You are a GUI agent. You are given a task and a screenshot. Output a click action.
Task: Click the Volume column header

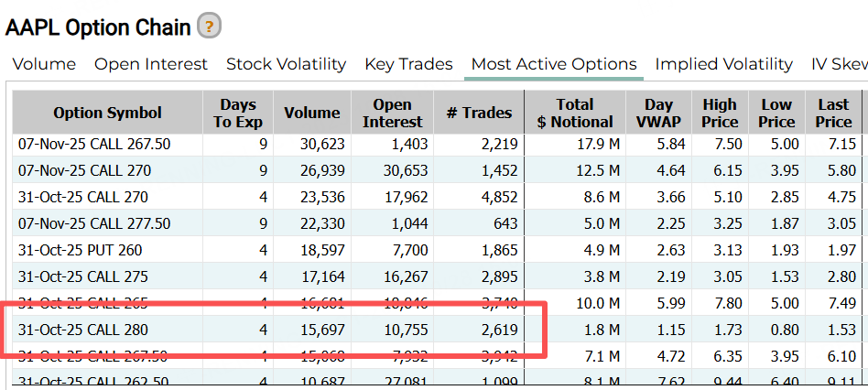pos(311,113)
